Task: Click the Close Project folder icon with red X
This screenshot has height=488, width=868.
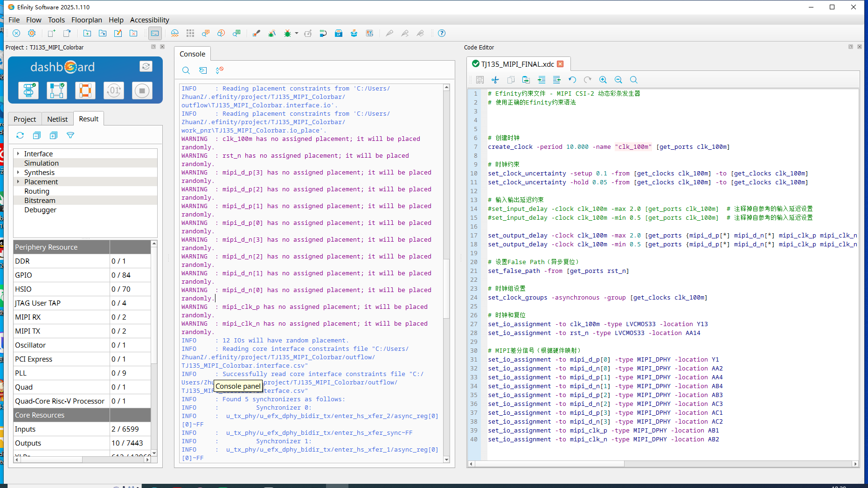Action: pos(133,33)
